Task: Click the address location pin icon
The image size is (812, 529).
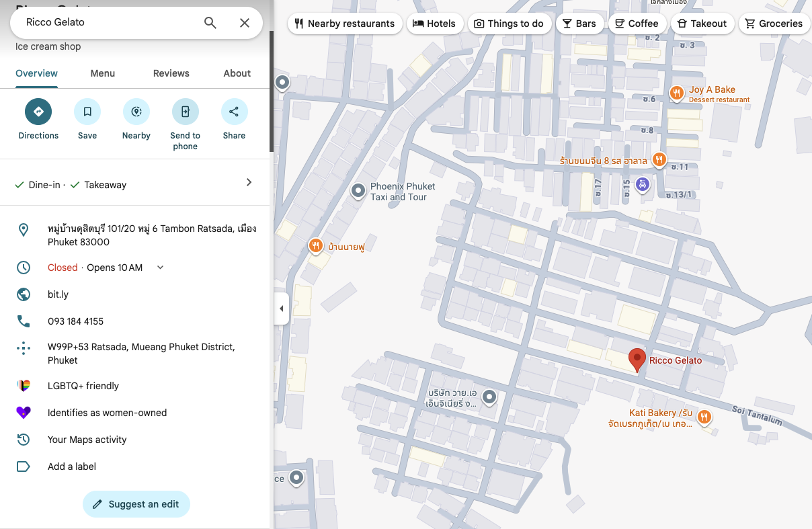Action: click(x=24, y=231)
